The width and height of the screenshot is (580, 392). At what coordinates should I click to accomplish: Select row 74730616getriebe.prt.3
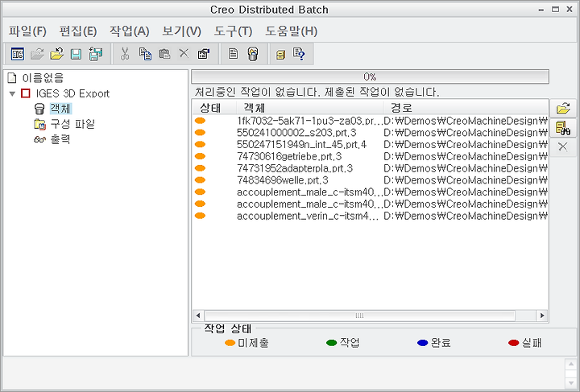point(370,156)
